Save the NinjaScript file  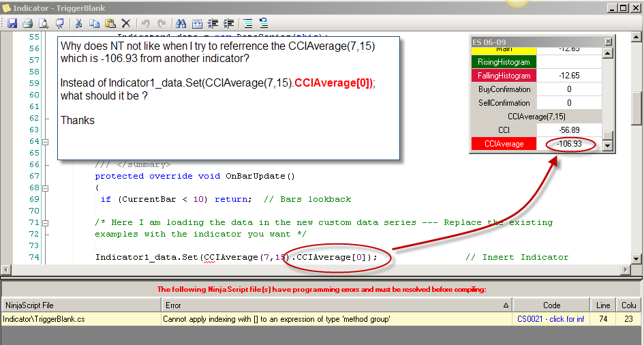tap(12, 23)
